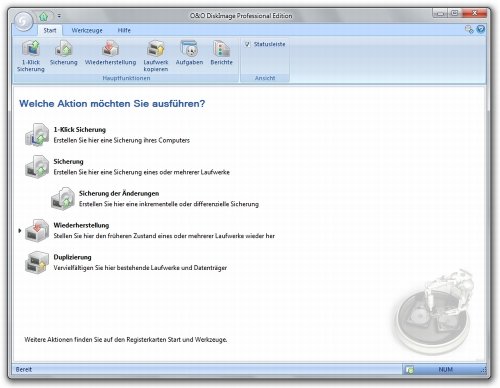500x388 pixels.
Task: Switch to the Start ribbon tab
Action: point(50,30)
